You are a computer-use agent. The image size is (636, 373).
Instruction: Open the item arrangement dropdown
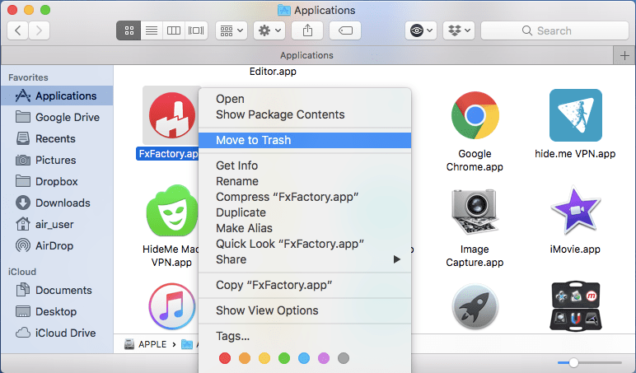231,30
